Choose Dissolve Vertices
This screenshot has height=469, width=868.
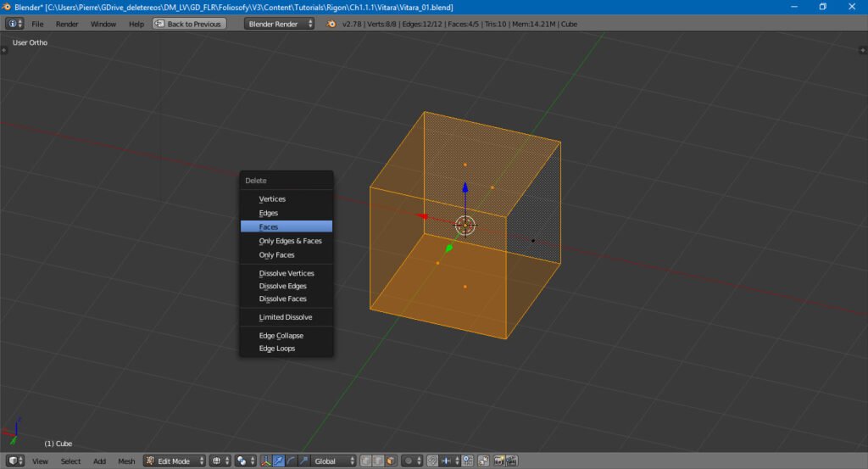pos(287,273)
